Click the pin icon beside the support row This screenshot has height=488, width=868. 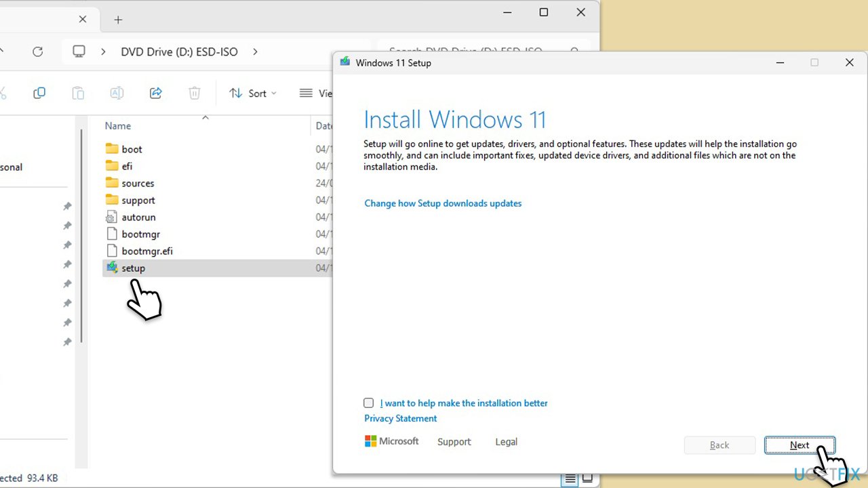[x=67, y=206]
